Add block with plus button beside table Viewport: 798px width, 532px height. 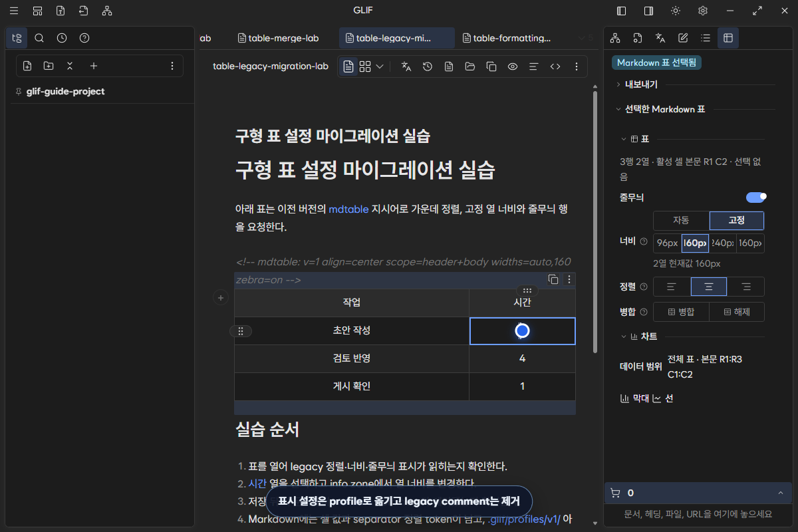pyautogui.click(x=221, y=298)
